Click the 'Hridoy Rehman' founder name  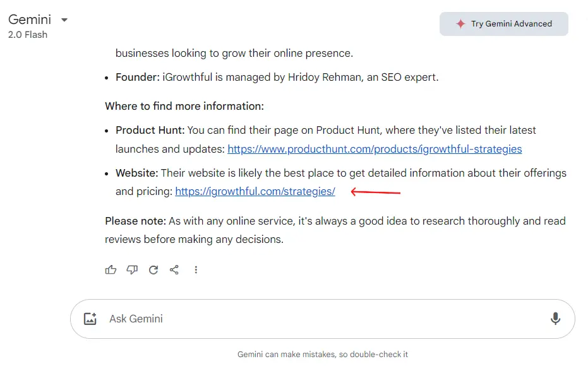(x=325, y=77)
